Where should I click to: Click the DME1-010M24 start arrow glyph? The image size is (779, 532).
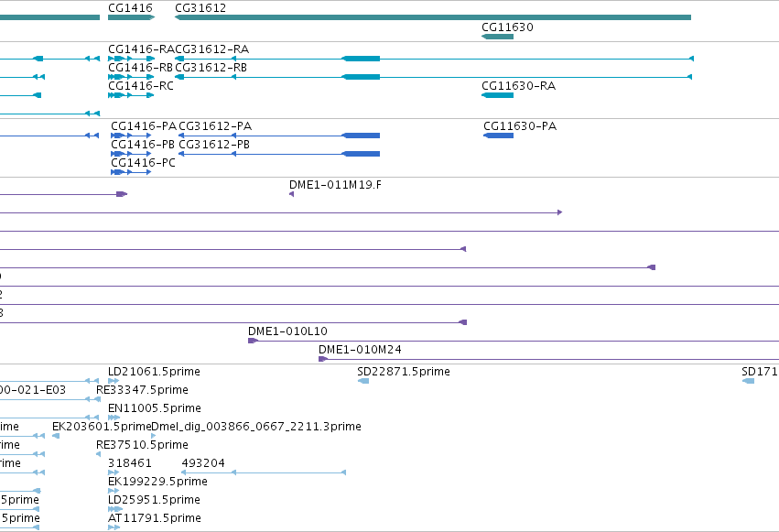(x=323, y=359)
